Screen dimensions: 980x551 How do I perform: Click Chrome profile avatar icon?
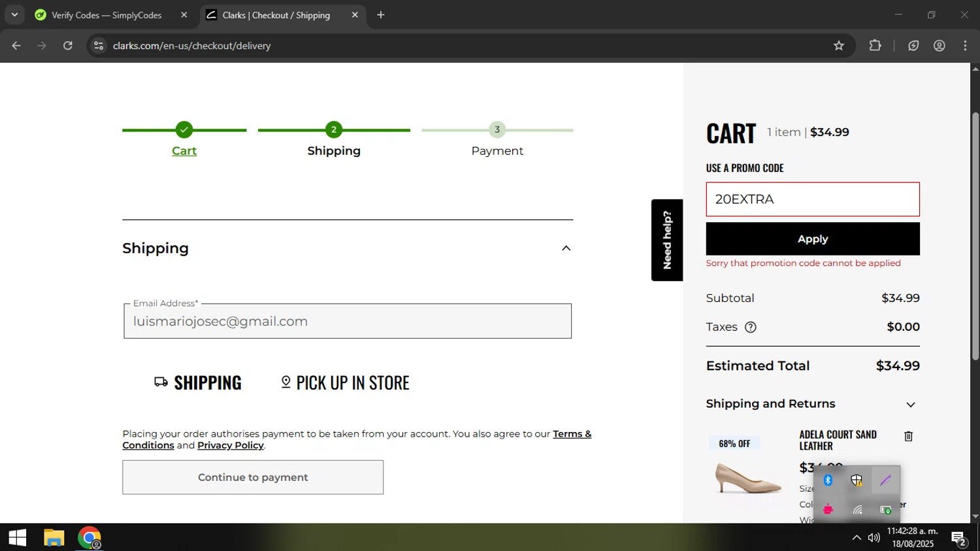pos(939,46)
